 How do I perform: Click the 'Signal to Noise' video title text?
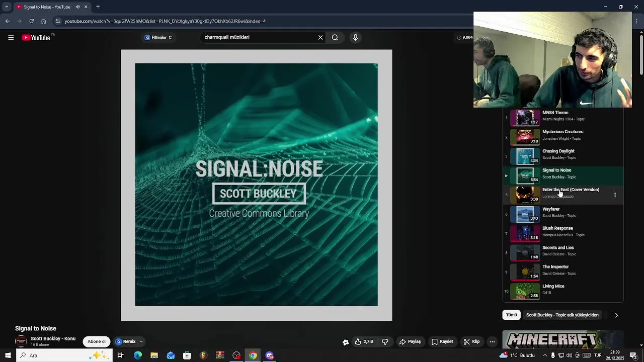(x=36, y=329)
